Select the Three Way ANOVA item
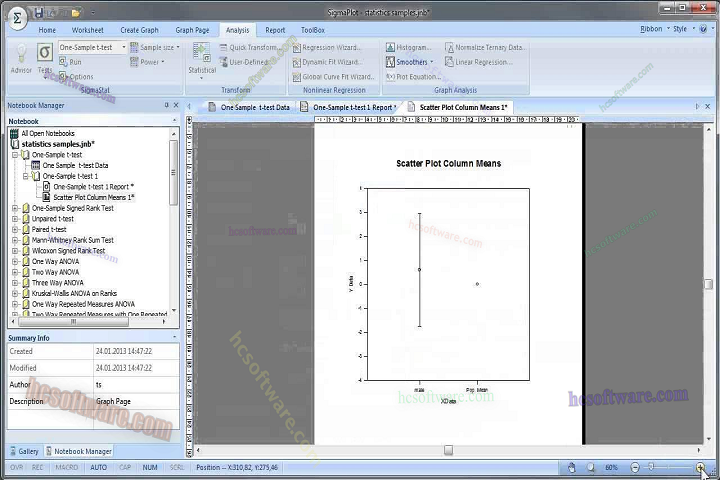 coord(53,283)
